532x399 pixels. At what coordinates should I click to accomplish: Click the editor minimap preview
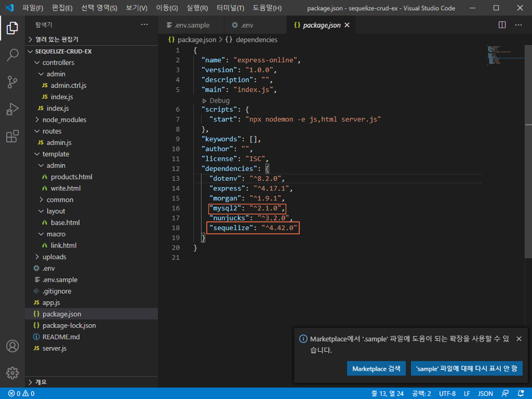[x=506, y=55]
